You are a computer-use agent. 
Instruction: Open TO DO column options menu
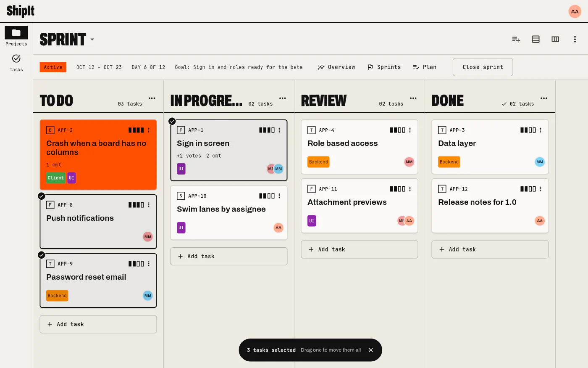[152, 98]
